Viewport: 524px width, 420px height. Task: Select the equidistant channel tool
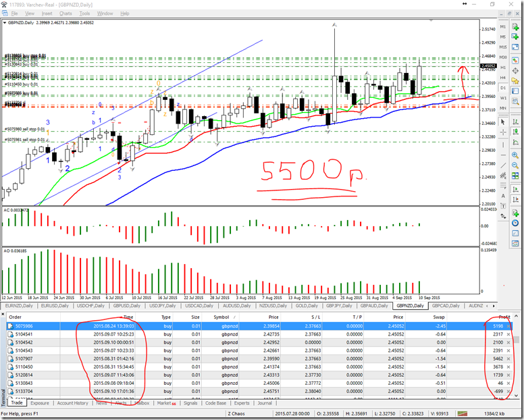pyautogui.click(x=503, y=176)
